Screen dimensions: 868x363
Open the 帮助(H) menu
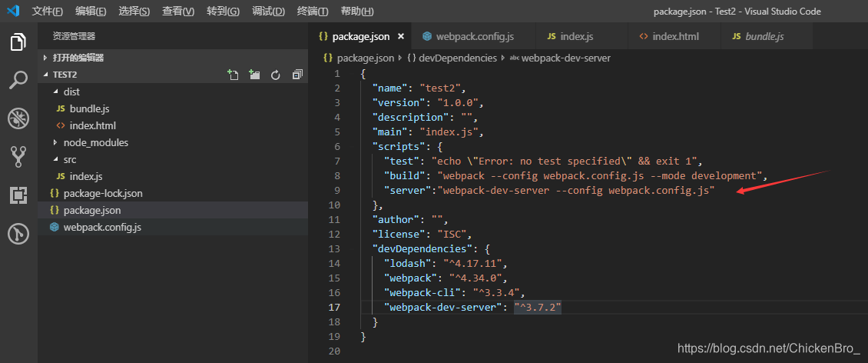point(357,11)
